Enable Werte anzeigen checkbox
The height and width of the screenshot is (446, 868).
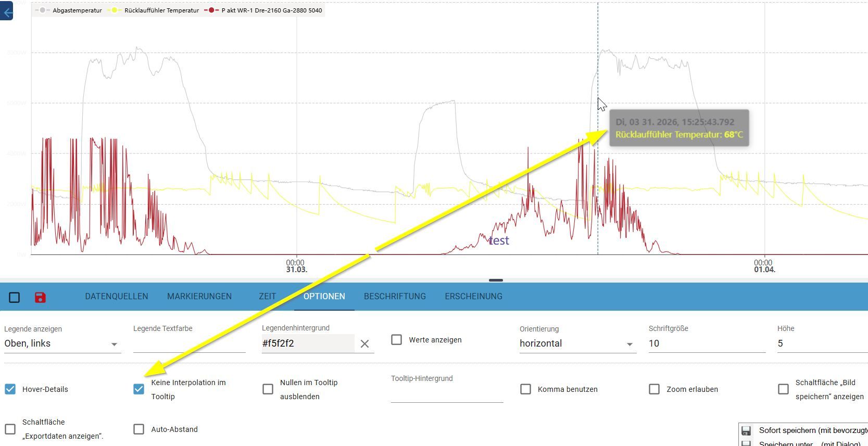(397, 340)
